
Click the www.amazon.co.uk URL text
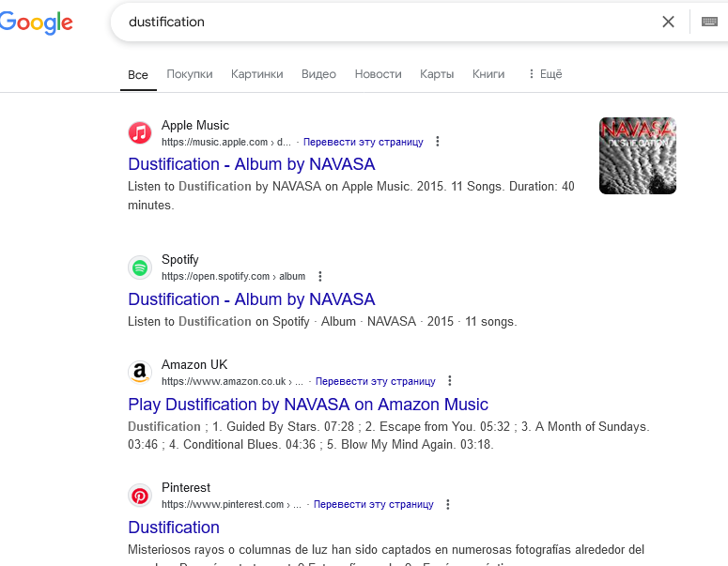232,381
